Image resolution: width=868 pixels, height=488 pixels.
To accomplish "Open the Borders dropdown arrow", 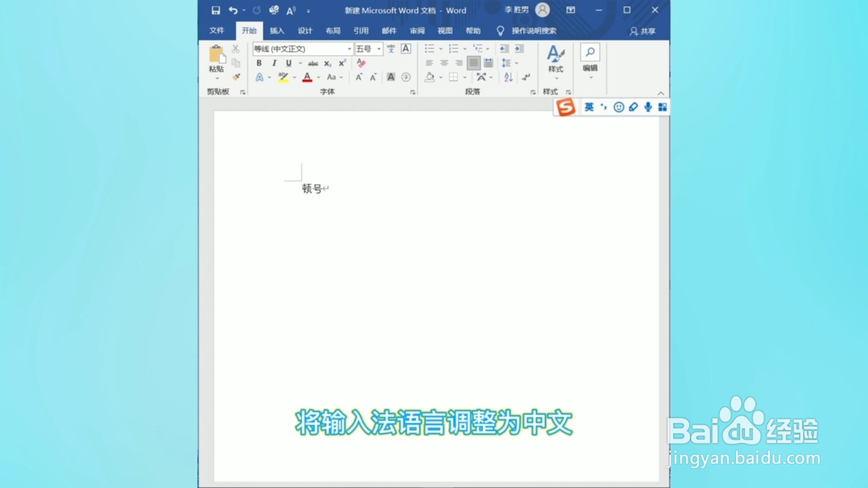I will click(465, 77).
